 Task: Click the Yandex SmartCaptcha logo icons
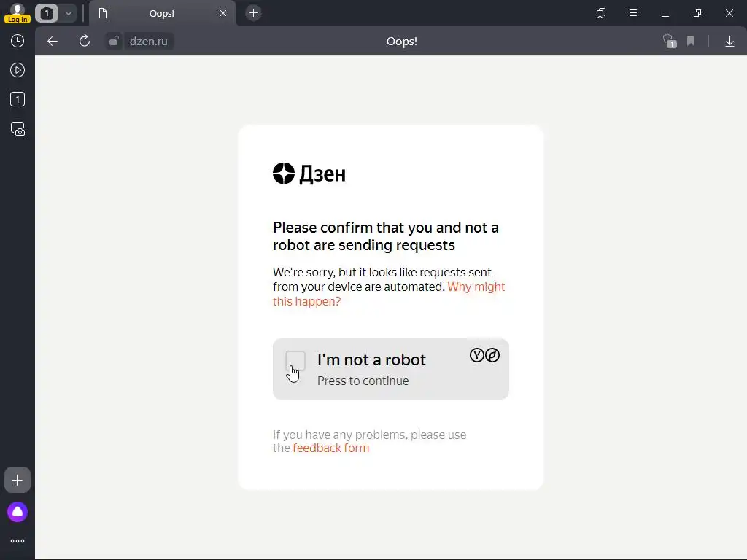484,355
